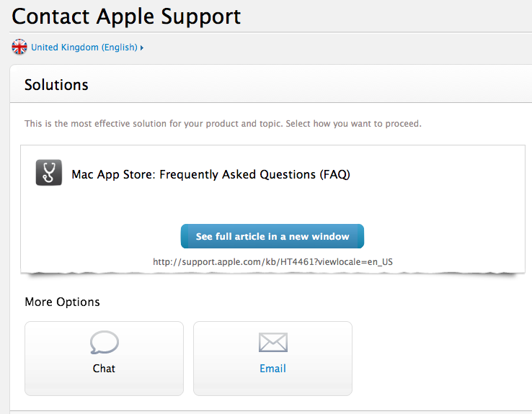Open the Mac App Store FAQ title
This screenshot has height=414, width=532.
point(210,174)
